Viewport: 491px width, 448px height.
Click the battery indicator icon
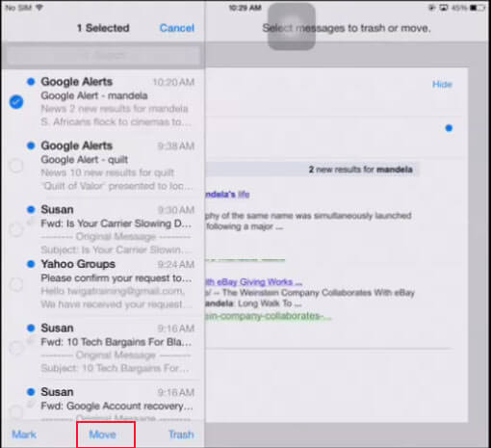tap(478, 8)
